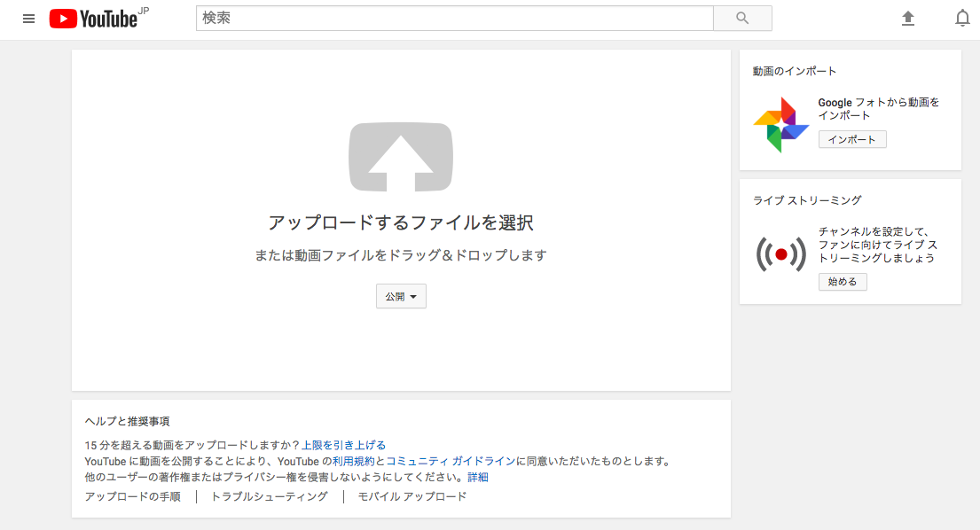Screen dimensions: 980x530
Task: Click アップロードするファイルを選択 text
Action: coord(401,222)
